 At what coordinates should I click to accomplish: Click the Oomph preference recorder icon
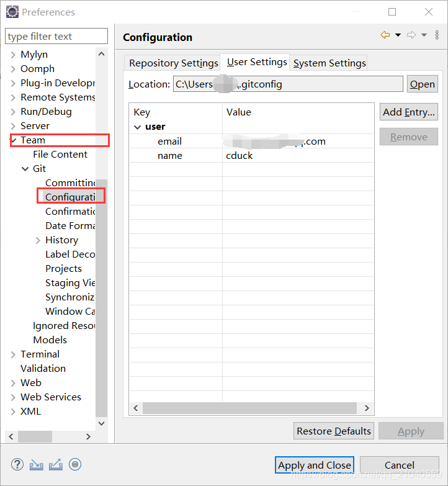point(75,464)
